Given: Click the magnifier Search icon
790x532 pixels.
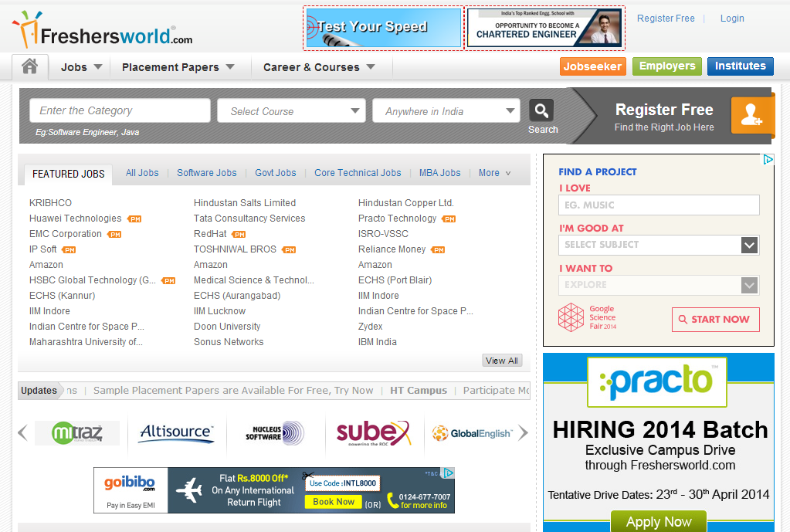Looking at the screenshot, I should 541,110.
